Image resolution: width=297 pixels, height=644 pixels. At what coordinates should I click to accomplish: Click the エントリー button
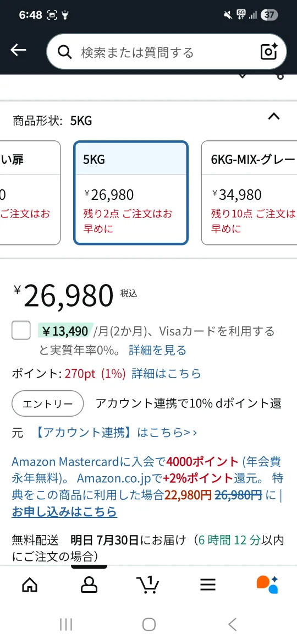[48, 403]
